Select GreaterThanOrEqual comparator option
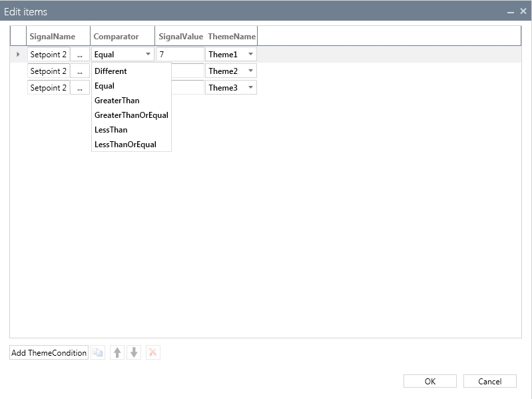Image resolution: width=532 pixels, height=399 pixels. tap(131, 115)
